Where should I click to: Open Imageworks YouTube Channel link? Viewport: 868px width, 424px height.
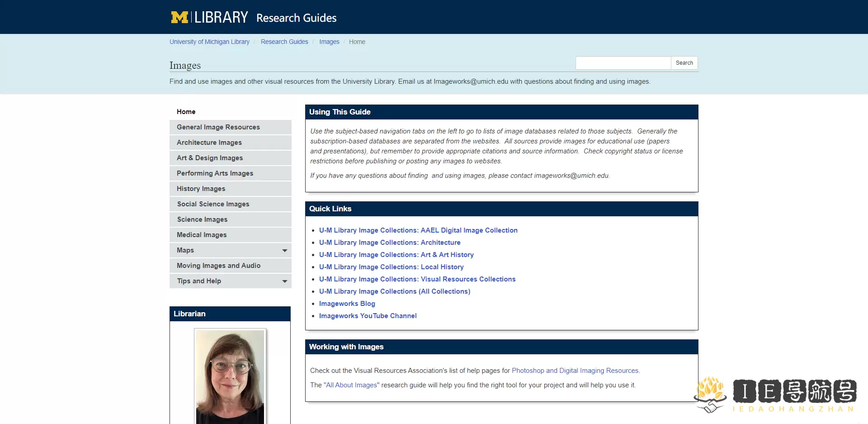[368, 316]
